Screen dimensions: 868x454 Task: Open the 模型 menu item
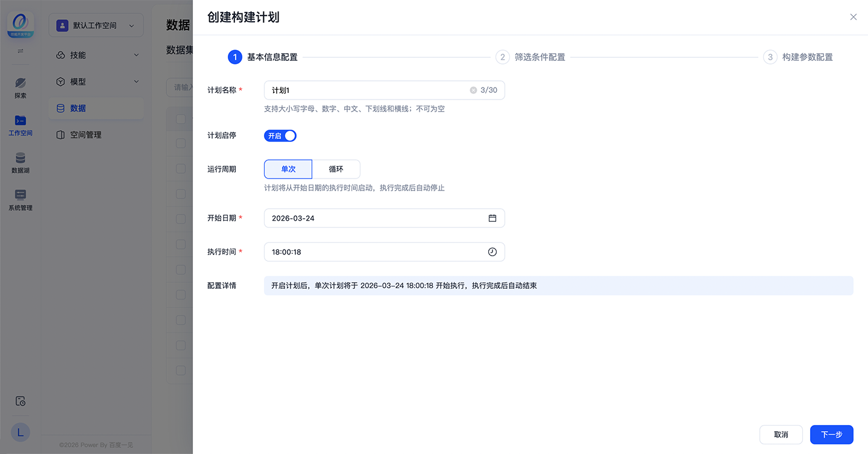(96, 81)
